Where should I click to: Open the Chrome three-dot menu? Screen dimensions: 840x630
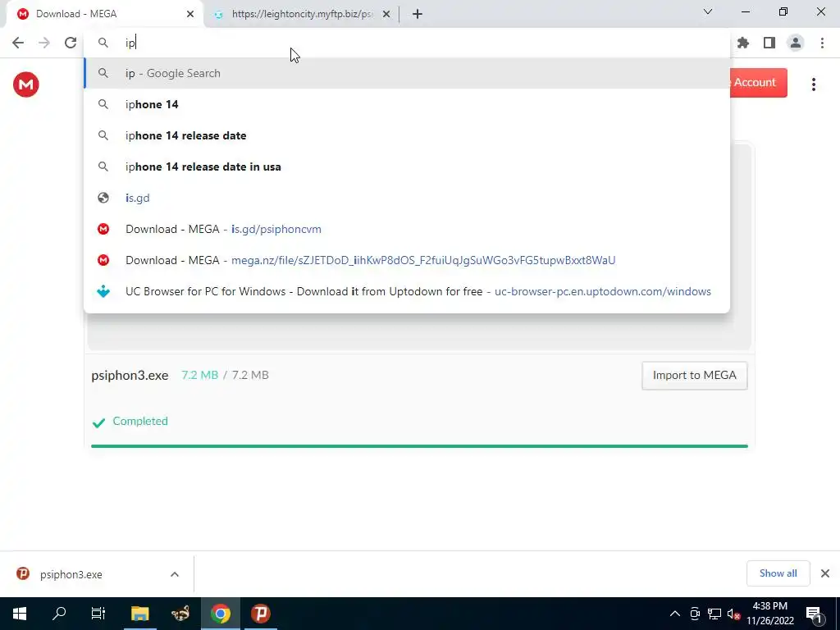(x=822, y=43)
